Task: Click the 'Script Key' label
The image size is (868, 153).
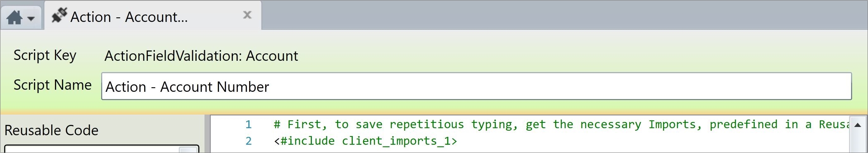Action: point(45,55)
